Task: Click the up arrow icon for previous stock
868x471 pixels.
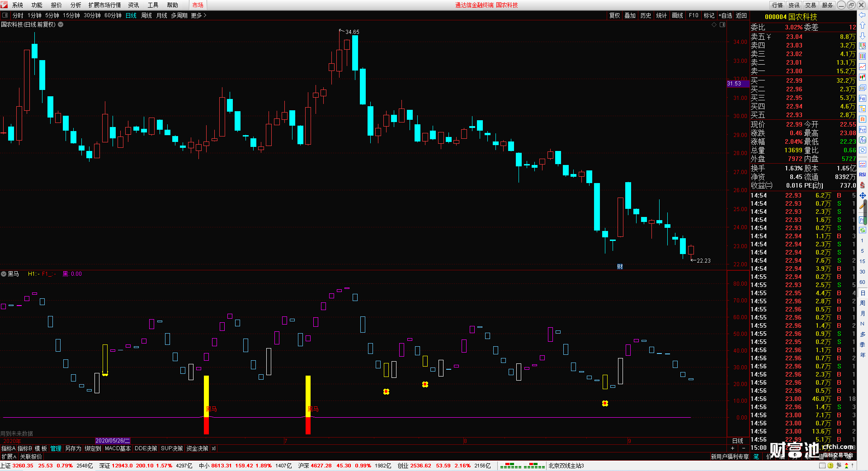Action: pyautogui.click(x=863, y=25)
